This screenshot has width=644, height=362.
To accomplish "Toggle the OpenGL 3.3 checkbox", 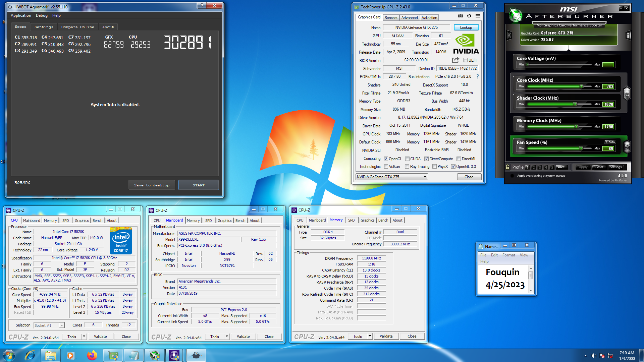I will coord(453,167).
